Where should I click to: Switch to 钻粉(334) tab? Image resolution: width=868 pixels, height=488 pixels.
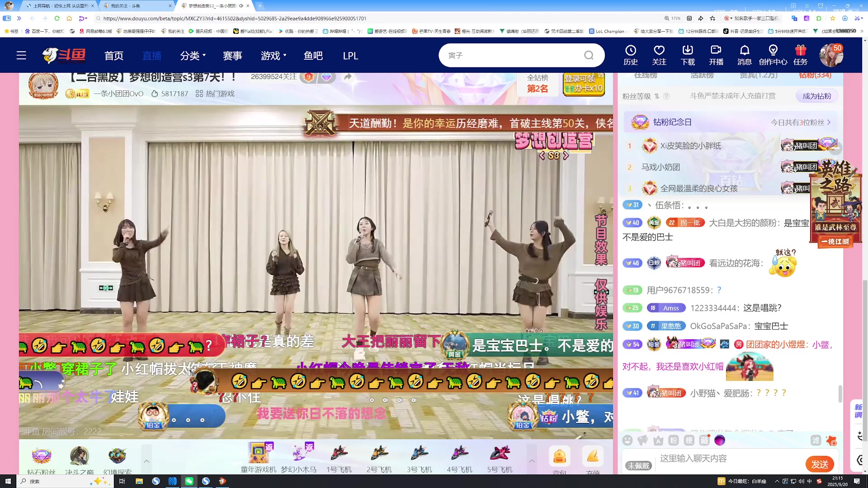coord(815,75)
